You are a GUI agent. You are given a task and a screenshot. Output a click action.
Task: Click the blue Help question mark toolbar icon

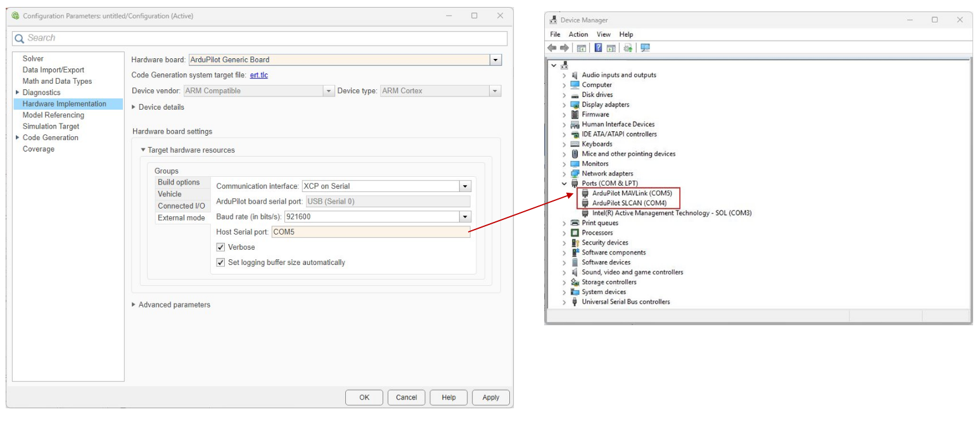tap(598, 48)
